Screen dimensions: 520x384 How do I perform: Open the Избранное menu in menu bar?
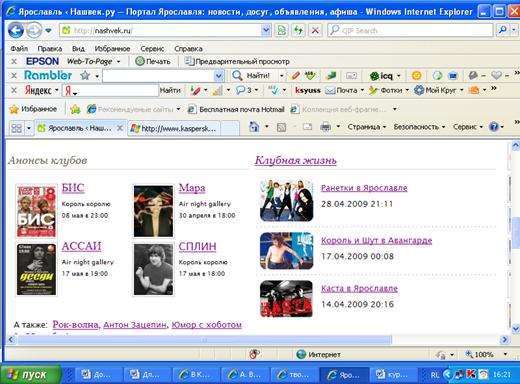(x=112, y=49)
